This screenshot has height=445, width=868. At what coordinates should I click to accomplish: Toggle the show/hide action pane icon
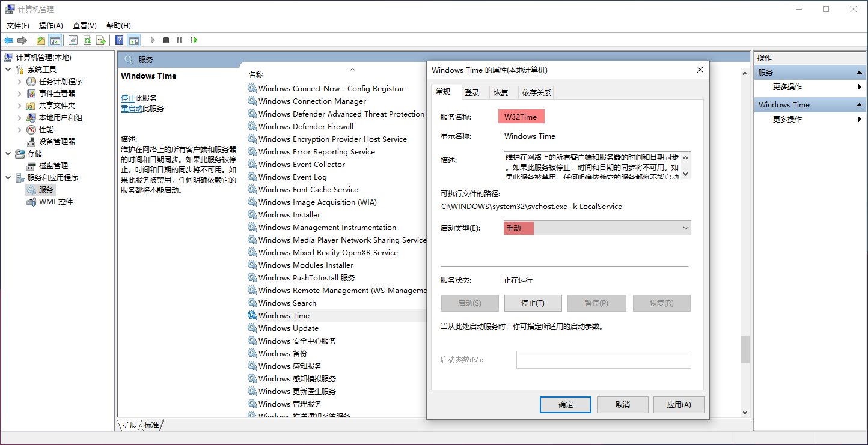134,40
